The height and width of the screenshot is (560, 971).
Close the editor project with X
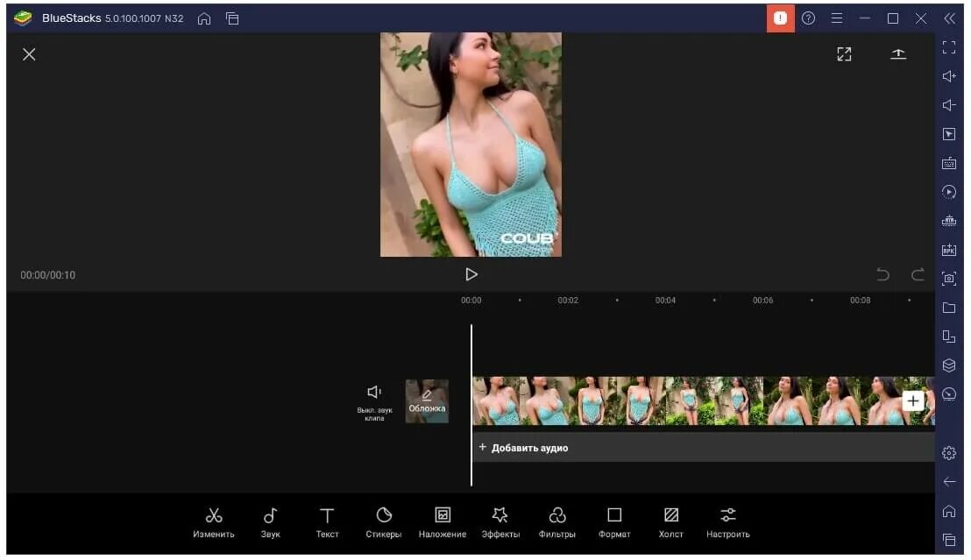click(x=29, y=54)
